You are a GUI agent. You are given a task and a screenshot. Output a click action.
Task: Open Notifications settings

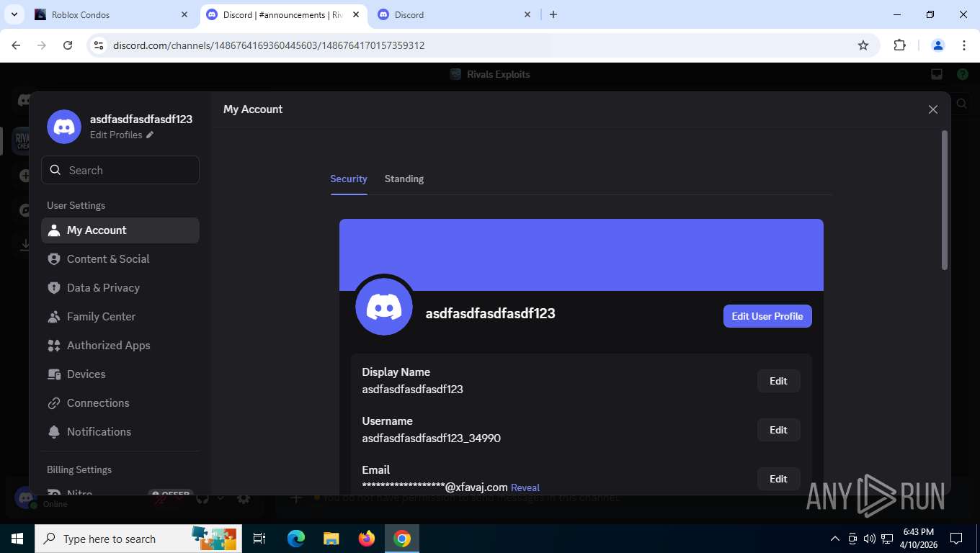[x=120, y=432]
